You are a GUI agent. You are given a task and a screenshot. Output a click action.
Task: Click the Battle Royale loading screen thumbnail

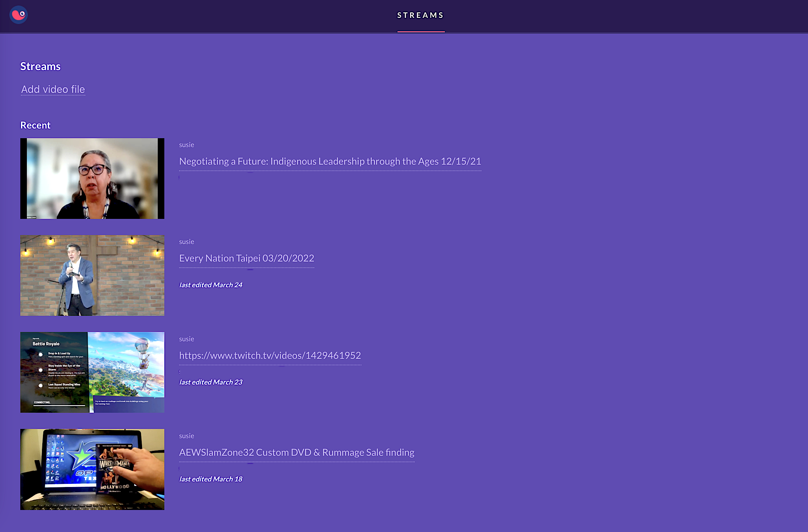pyautogui.click(x=92, y=373)
